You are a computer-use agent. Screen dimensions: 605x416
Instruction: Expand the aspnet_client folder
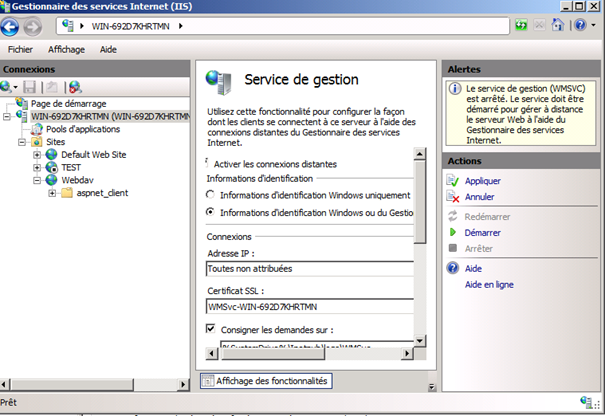52,193
